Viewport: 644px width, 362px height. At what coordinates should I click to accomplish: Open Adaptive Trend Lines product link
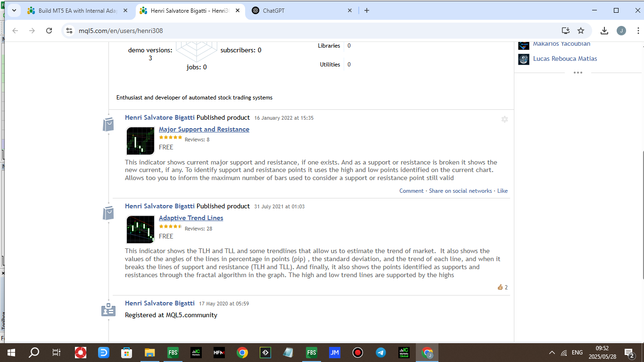coord(191,218)
